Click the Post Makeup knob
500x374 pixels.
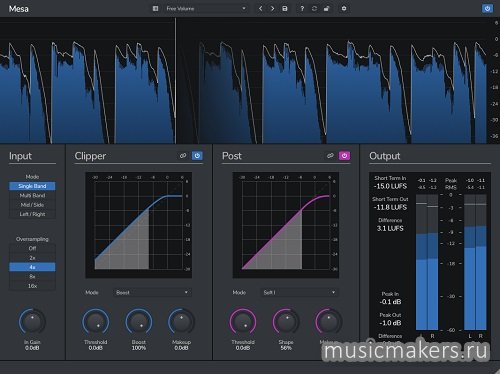point(329,322)
